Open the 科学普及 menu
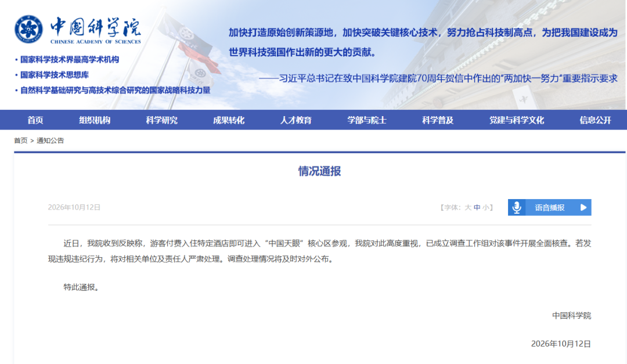 coord(438,120)
